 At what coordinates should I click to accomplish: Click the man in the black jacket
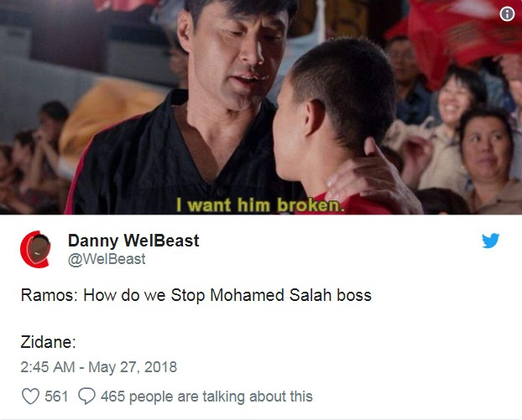pyautogui.click(x=200, y=110)
